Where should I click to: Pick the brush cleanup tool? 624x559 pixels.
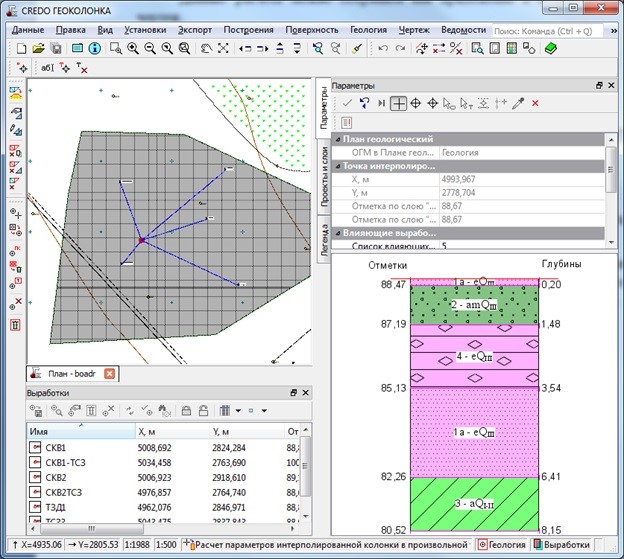[x=357, y=49]
